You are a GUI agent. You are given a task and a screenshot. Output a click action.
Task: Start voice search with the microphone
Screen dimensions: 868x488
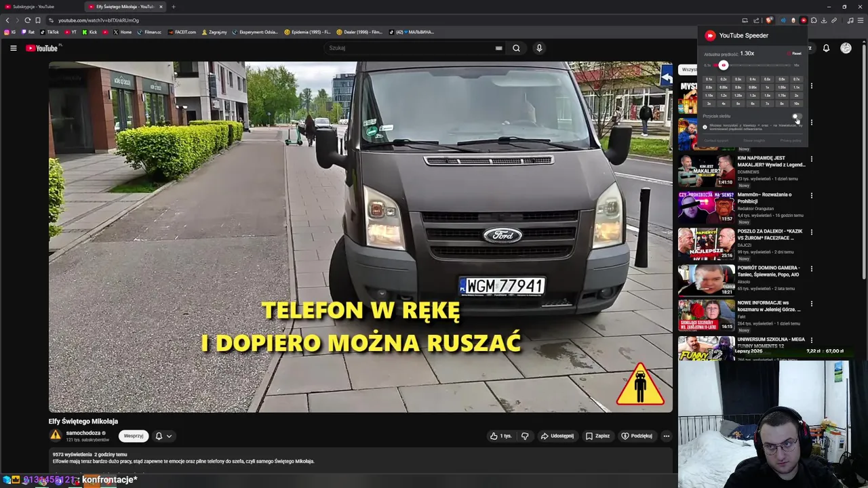point(539,48)
